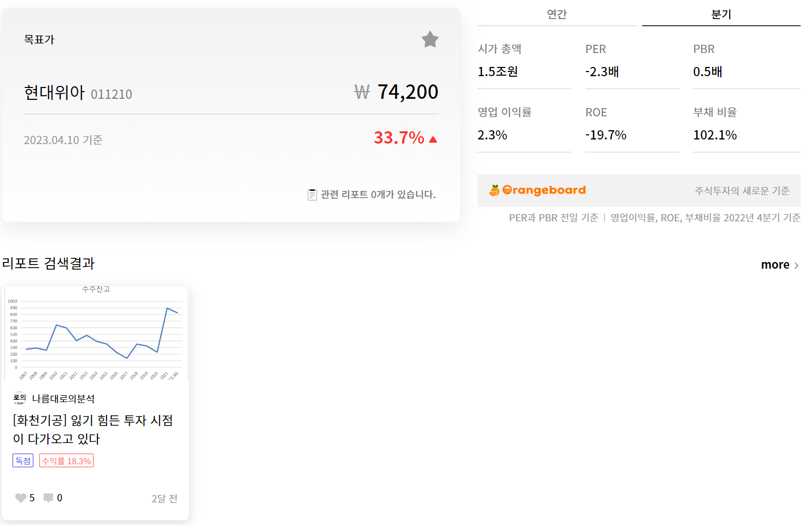The image size is (812, 525).
Task: Click the orange fruit icon on the banner
Action: tap(494, 190)
